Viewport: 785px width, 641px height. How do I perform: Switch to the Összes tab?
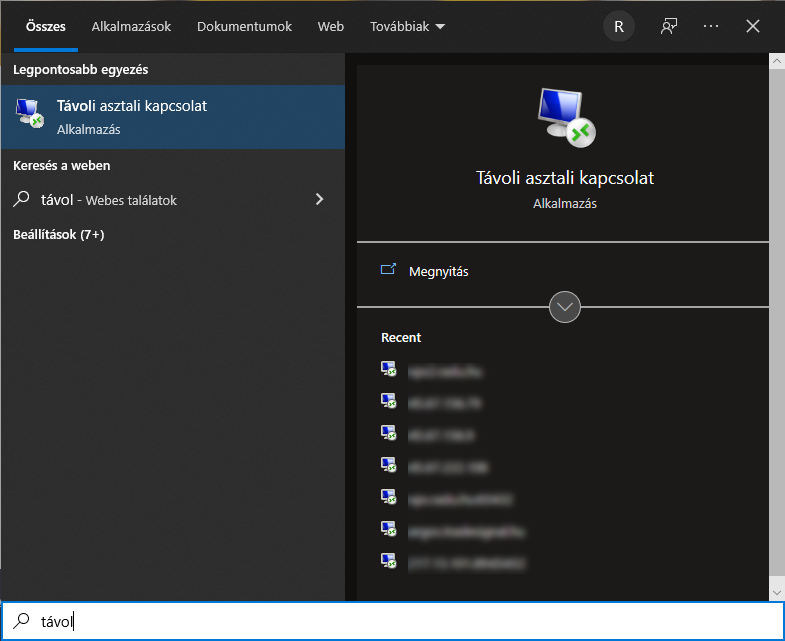46,27
